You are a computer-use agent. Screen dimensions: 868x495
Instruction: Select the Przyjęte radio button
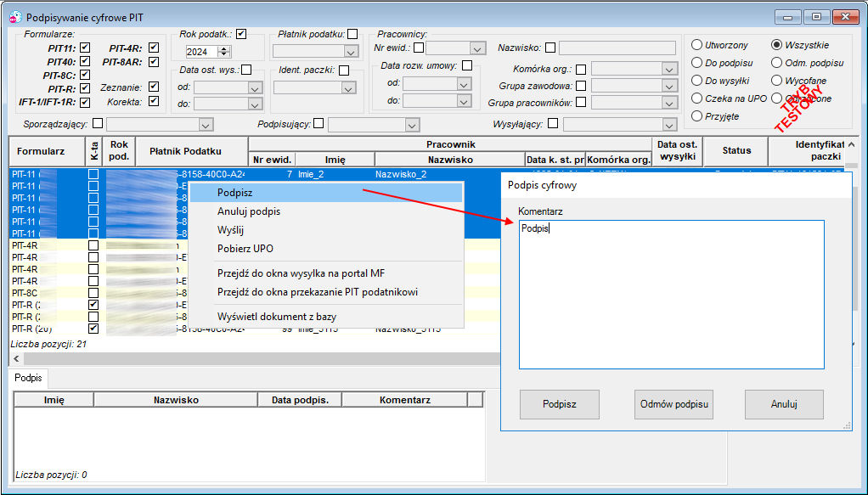(697, 115)
